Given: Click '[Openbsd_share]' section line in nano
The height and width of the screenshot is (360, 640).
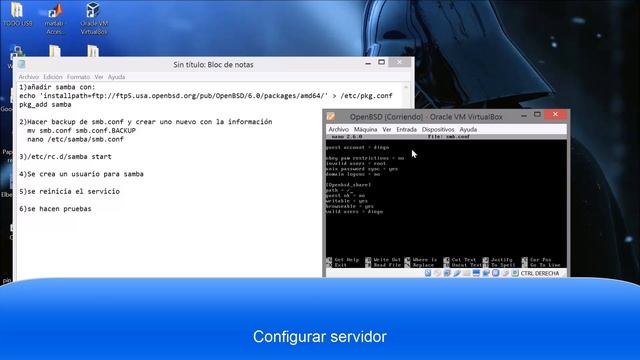Looking at the screenshot, I should (349, 185).
